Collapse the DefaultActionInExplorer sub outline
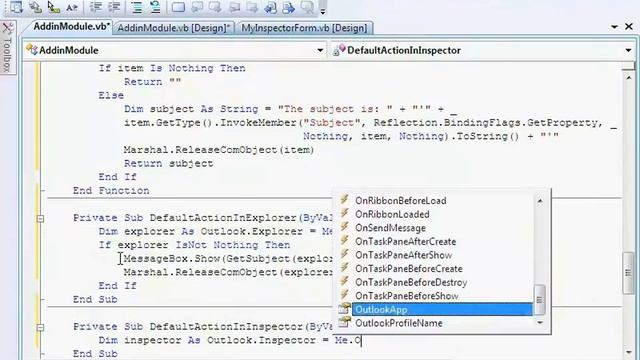Screen dimensions: 640x360 pyautogui.click(x=40, y=218)
